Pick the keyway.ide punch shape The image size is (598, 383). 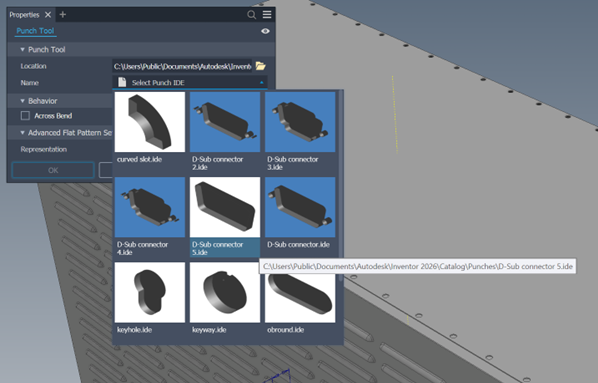tap(225, 292)
